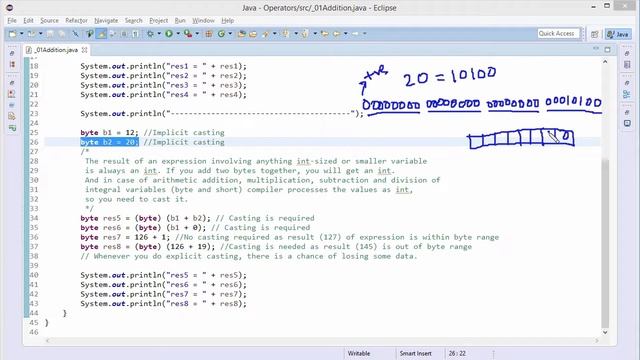Maximize the editor area
The width and height of the screenshot is (640, 360).
pos(608,49)
